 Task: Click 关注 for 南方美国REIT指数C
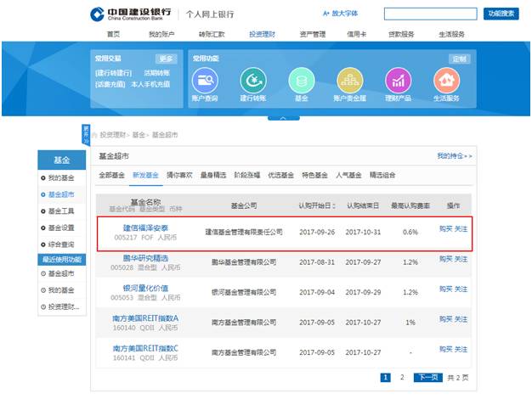pos(461,350)
